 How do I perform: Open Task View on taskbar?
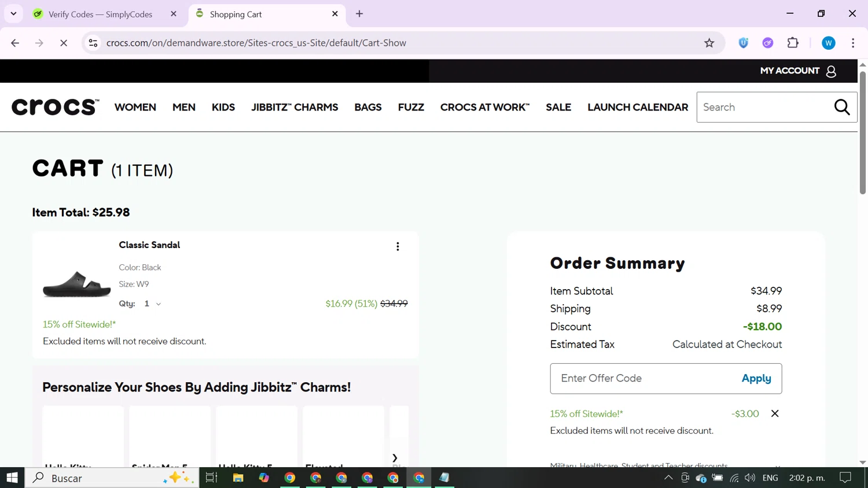(211, 478)
